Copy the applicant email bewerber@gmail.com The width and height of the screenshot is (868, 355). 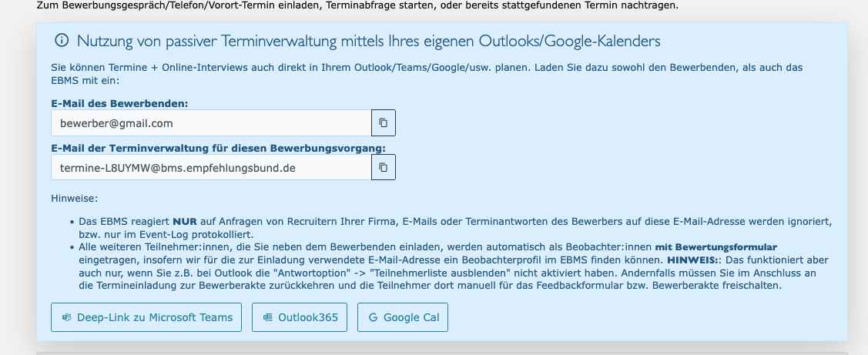click(384, 123)
